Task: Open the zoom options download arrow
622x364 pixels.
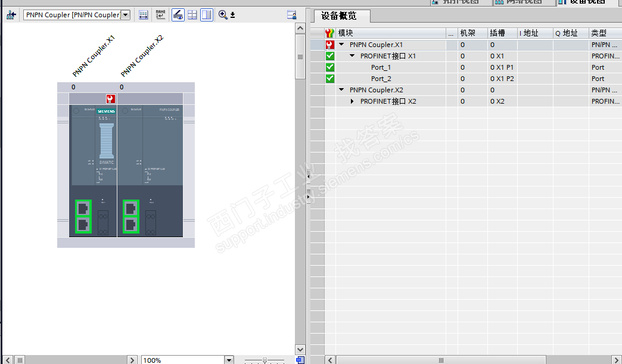Action: pos(233,15)
